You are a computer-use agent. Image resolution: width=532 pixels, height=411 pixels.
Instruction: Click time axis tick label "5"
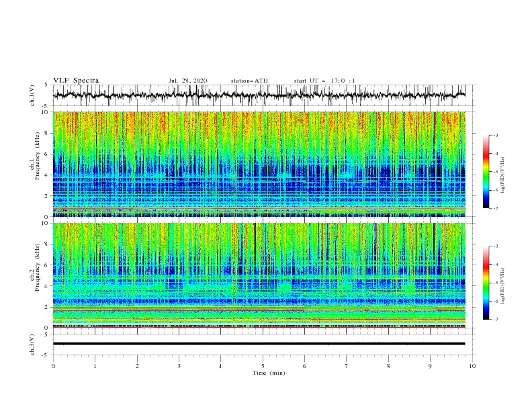tap(263, 366)
